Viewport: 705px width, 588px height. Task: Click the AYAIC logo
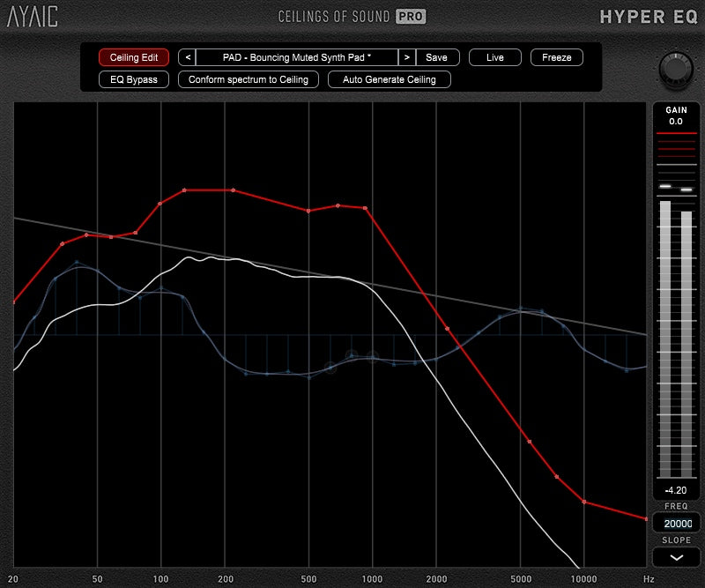pyautogui.click(x=33, y=17)
